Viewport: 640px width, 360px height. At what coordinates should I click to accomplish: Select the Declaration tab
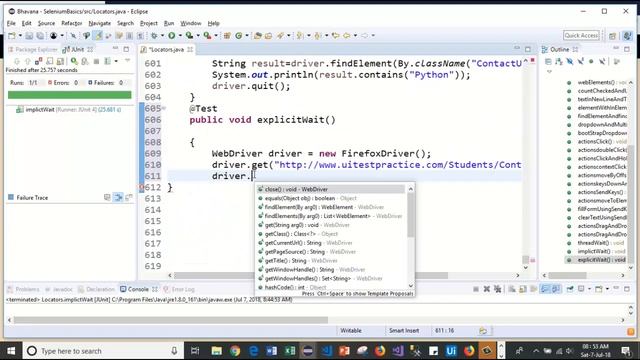(x=96, y=289)
